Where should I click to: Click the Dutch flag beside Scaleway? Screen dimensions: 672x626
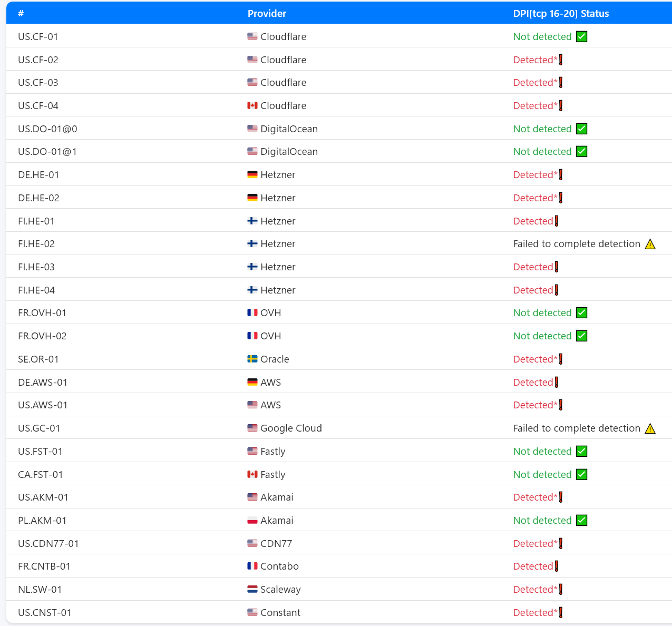(x=252, y=589)
